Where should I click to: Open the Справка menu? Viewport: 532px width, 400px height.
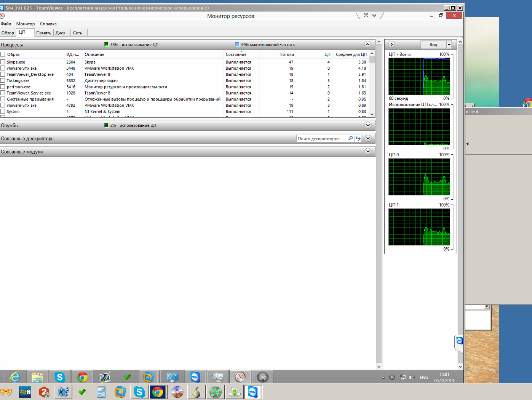point(48,24)
